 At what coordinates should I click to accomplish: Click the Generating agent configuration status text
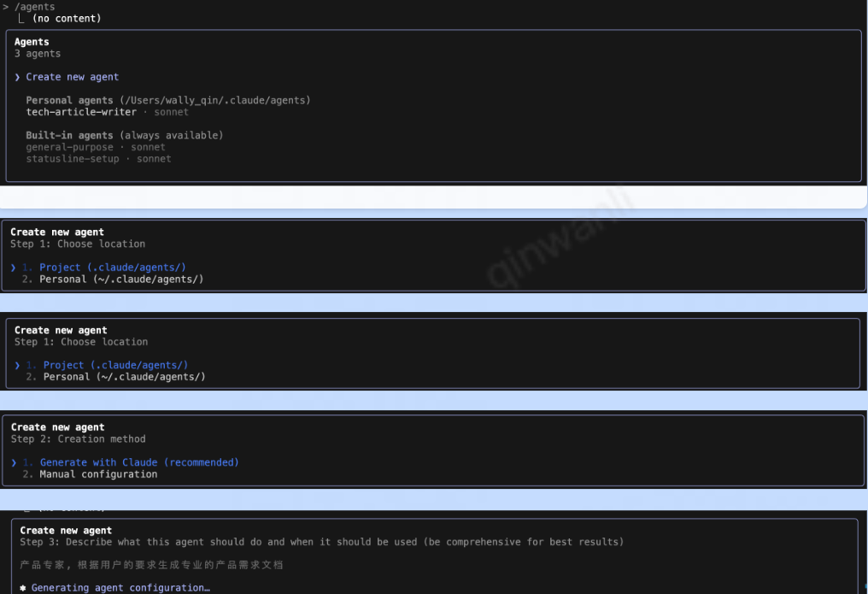point(120,588)
